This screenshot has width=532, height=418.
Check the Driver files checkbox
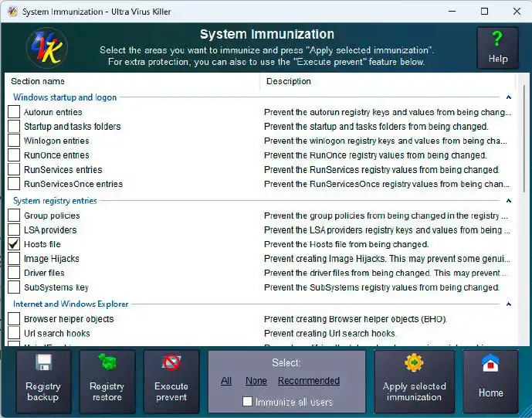click(x=14, y=273)
